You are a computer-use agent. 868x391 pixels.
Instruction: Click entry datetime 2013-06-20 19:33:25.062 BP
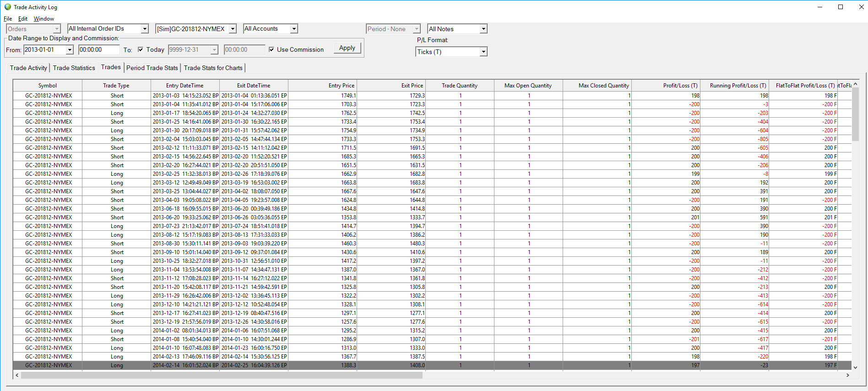[x=185, y=217]
